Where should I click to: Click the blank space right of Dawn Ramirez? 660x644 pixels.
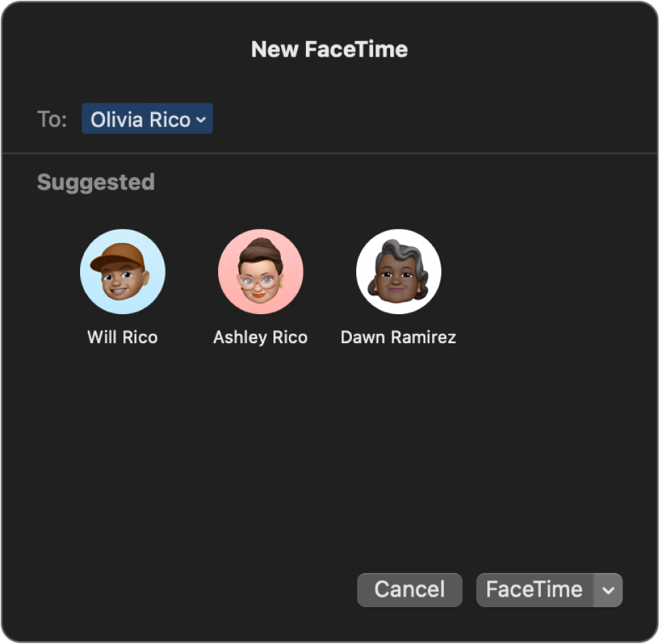[552, 283]
